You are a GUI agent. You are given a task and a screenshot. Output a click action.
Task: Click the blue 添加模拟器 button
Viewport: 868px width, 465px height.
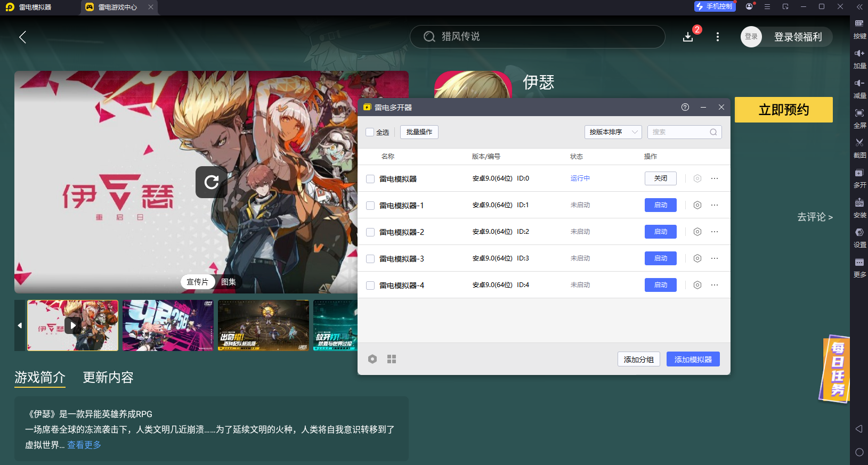tap(693, 360)
